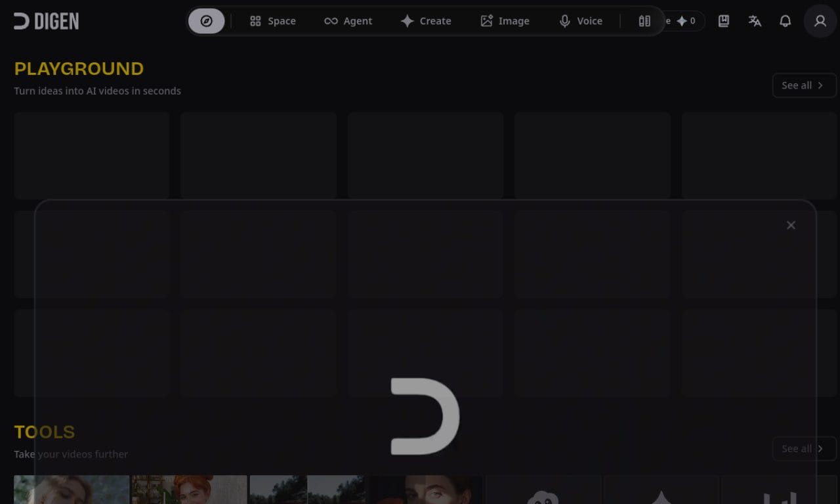Open the Tools thumbnail showing forest trees

(308, 490)
